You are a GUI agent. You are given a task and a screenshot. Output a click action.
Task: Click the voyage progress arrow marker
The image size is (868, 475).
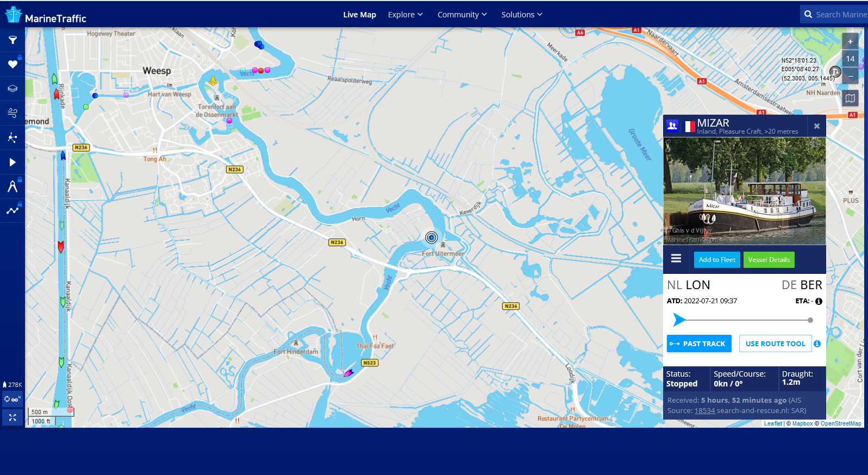coord(679,320)
